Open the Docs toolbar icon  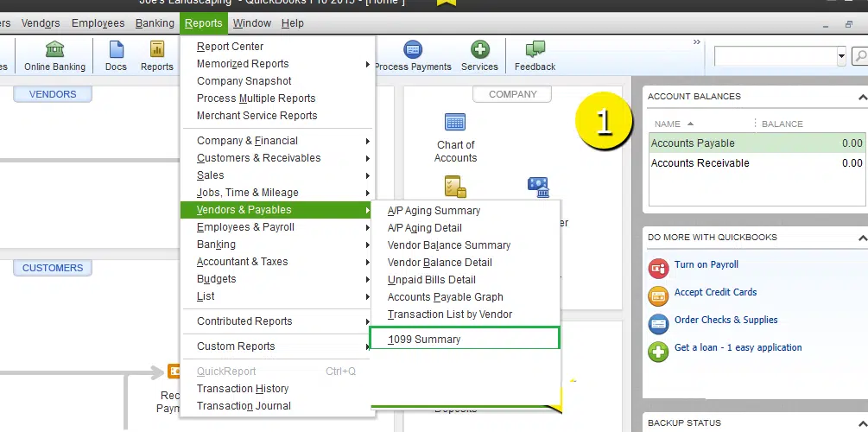click(x=116, y=56)
